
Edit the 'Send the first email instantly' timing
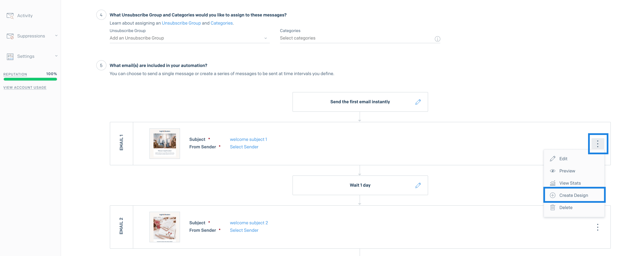click(x=418, y=102)
